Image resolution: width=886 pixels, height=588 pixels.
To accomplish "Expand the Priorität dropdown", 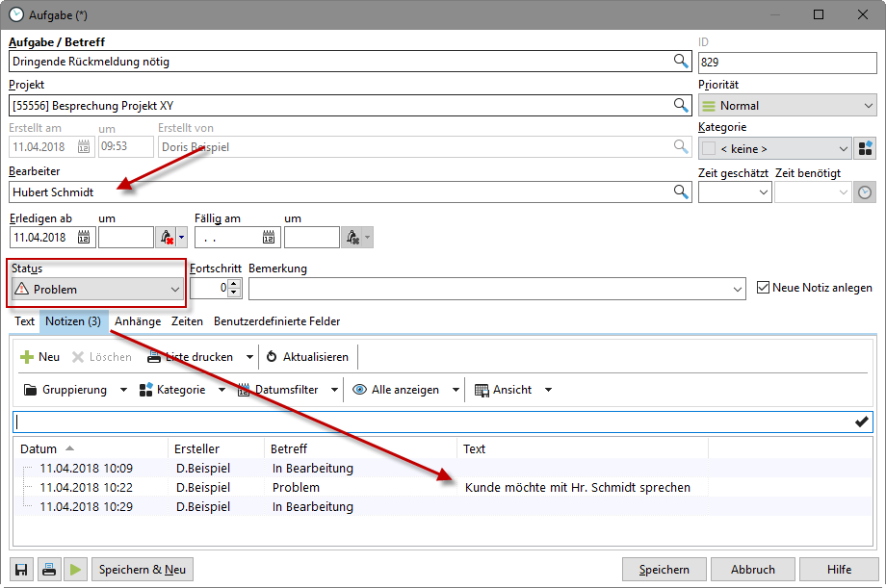I will [x=867, y=106].
